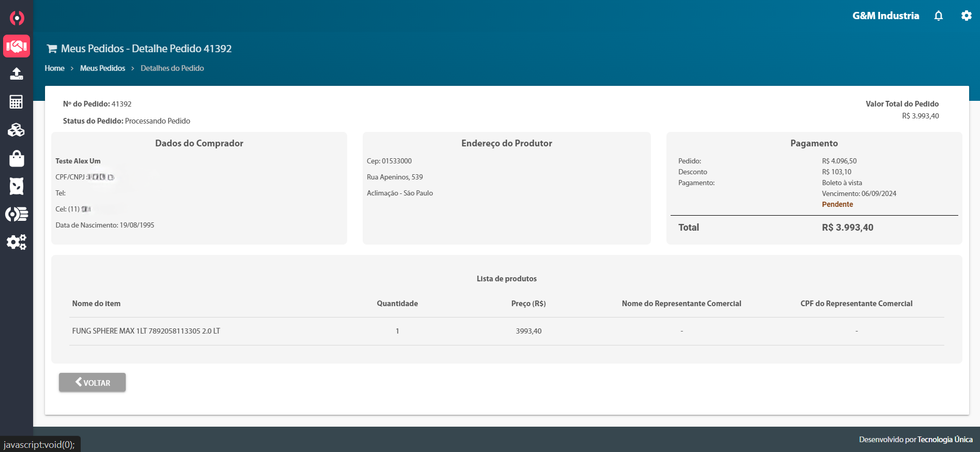Click Lista de produtos heading

click(x=507, y=279)
